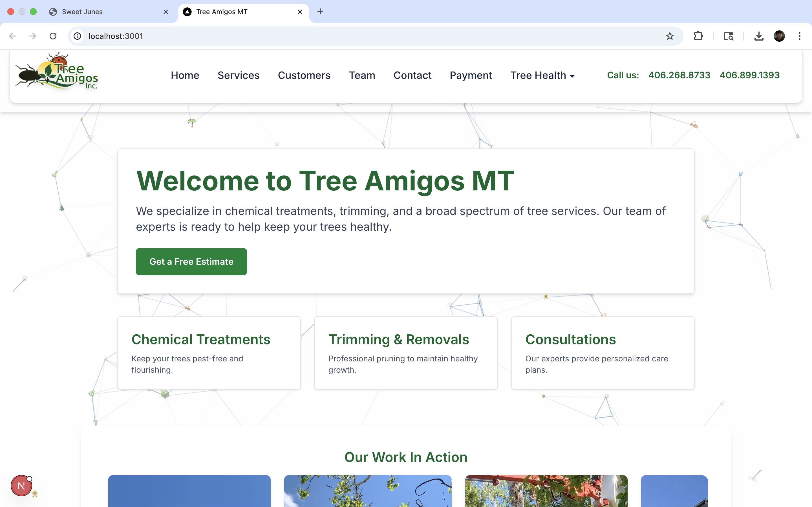Open a new browser tab

click(x=321, y=12)
